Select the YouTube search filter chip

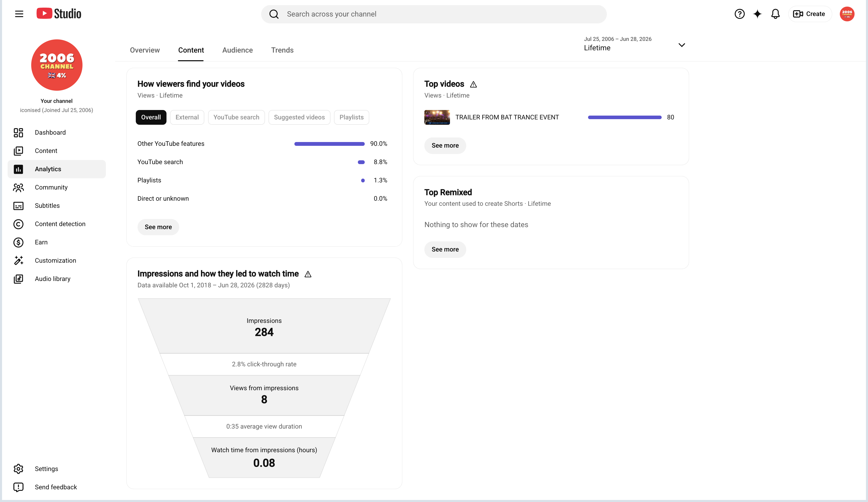[236, 117]
